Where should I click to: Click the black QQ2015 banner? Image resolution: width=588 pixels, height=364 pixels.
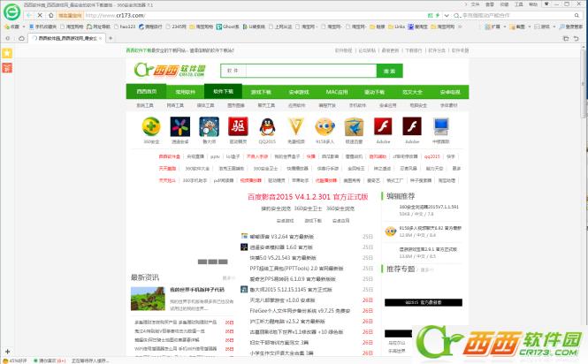pos(424,302)
